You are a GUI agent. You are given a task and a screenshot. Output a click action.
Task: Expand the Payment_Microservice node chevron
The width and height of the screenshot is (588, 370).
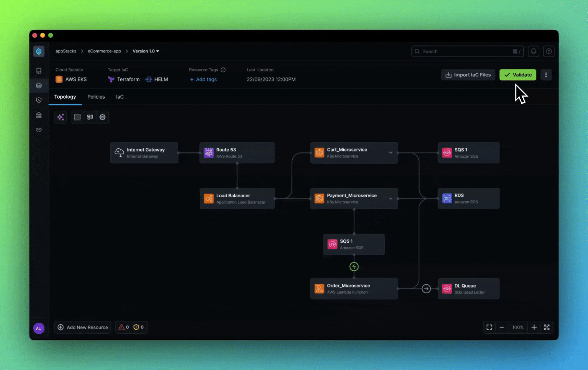pos(391,199)
